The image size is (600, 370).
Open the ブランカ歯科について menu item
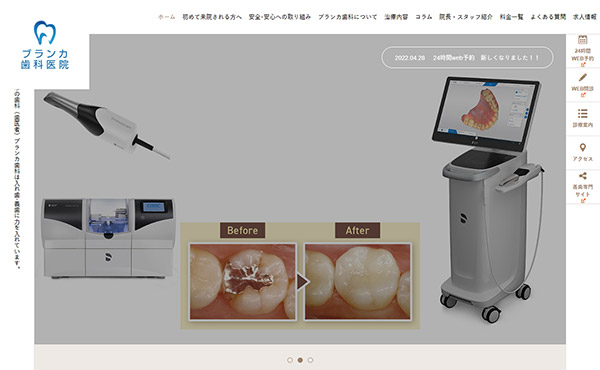point(347,17)
